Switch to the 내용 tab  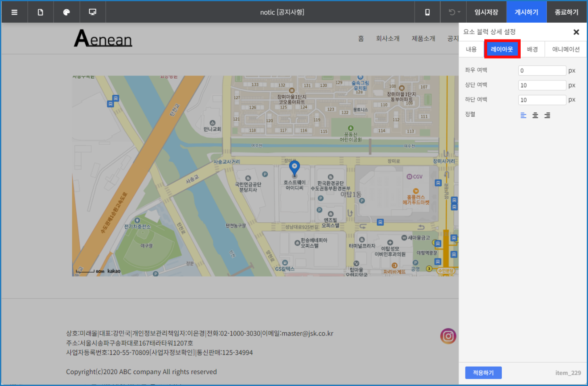point(471,49)
